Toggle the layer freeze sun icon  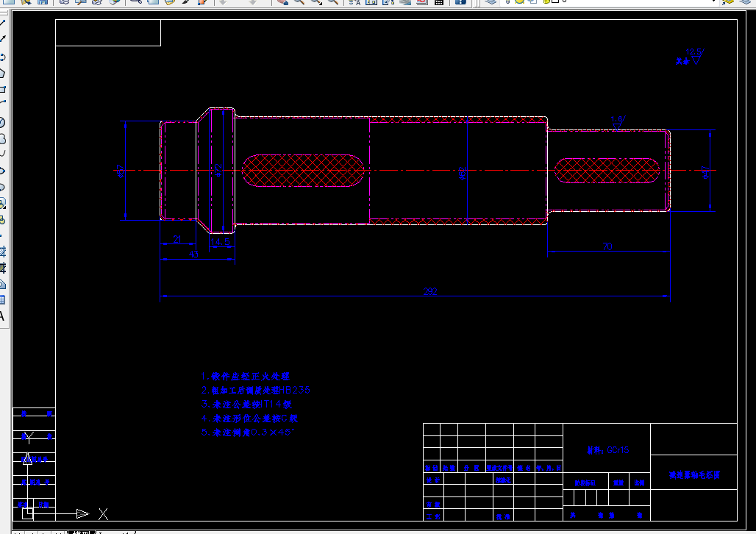519,1
